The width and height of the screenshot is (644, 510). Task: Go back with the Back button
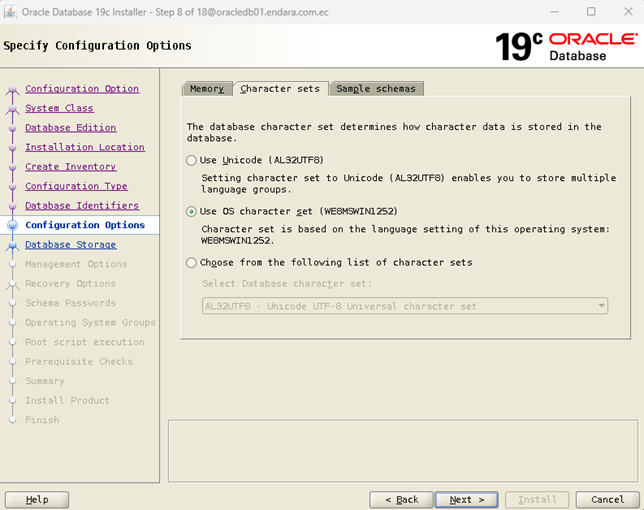[401, 500]
